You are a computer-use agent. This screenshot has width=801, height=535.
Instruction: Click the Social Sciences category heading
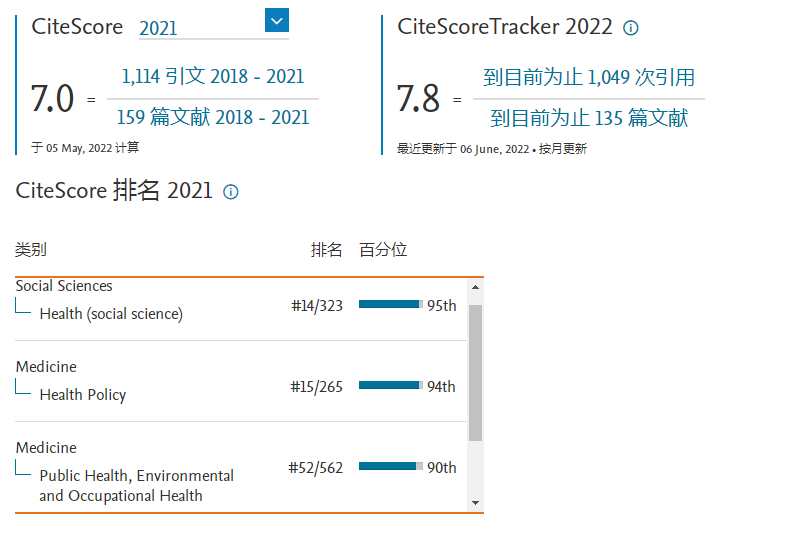pos(64,286)
